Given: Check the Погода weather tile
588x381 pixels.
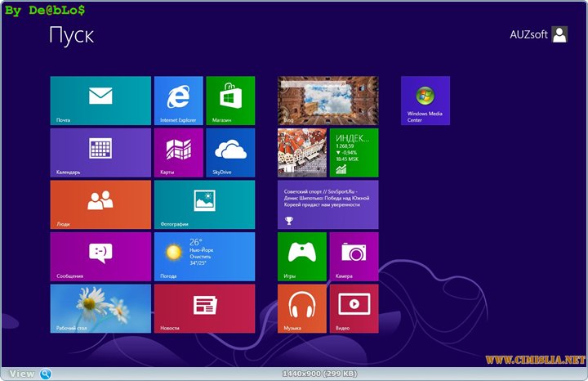Looking at the screenshot, I should pos(204,256).
